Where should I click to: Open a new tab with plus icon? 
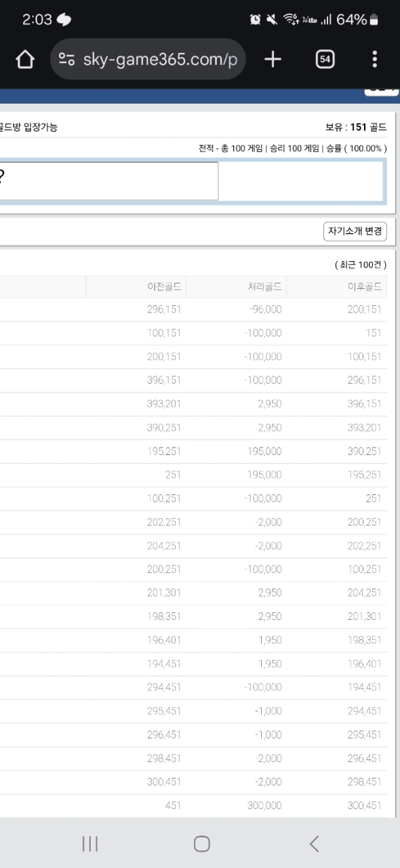click(273, 60)
